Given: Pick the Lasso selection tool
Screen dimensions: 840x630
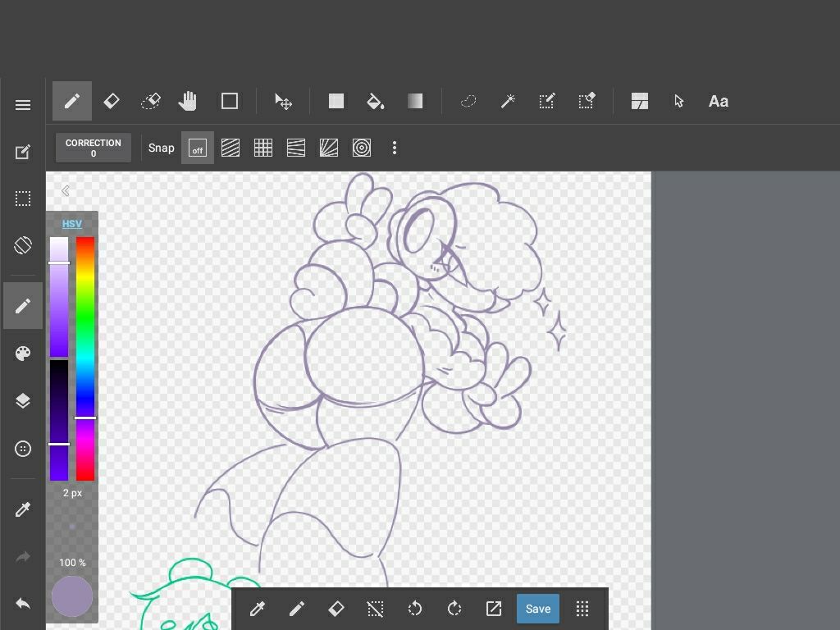Looking at the screenshot, I should click(468, 101).
